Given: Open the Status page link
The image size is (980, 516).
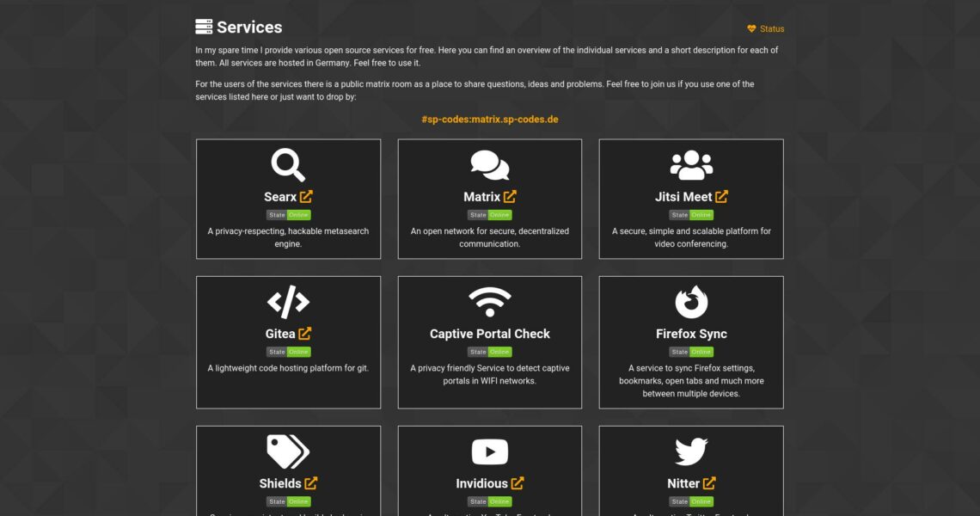Looking at the screenshot, I should click(x=766, y=29).
